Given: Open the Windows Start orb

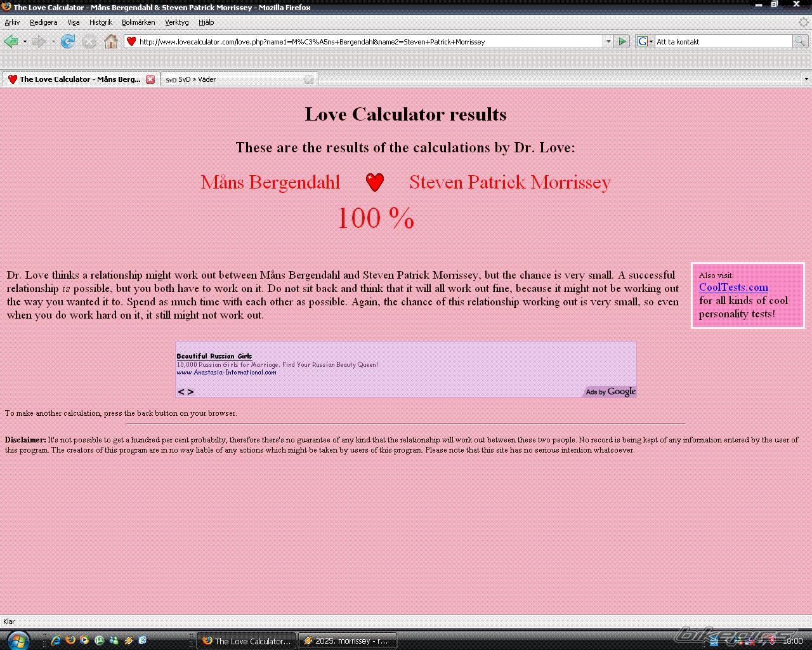Looking at the screenshot, I should 17,640.
